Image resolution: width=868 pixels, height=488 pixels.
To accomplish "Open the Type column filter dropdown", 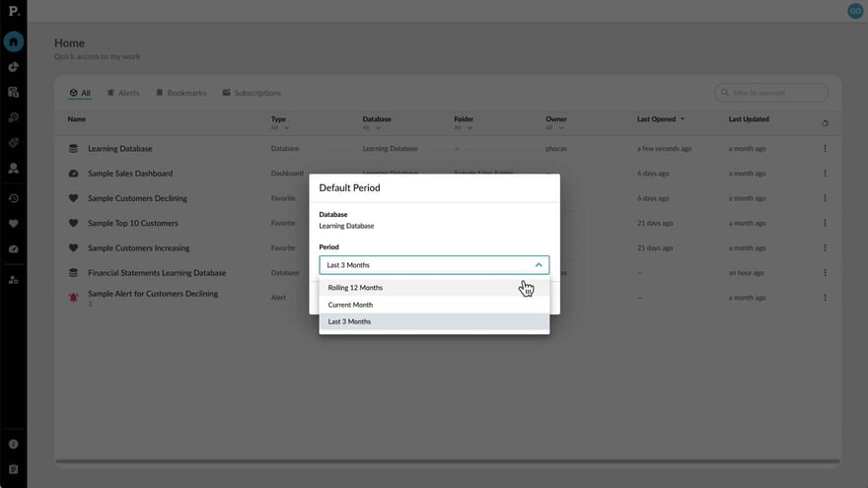I will (280, 128).
